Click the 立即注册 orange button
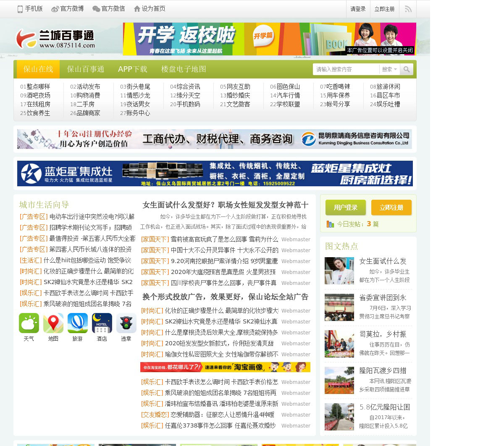Viewport: 504px width, 446px height. point(391,207)
